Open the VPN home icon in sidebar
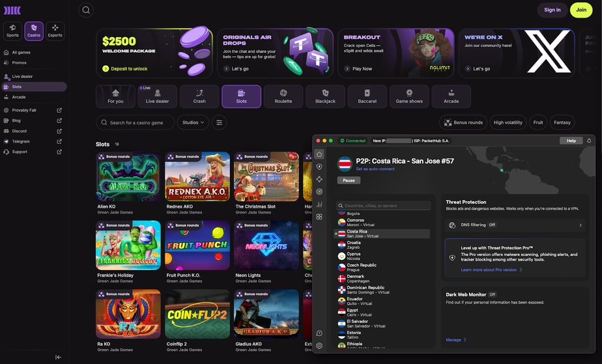The height and width of the screenshot is (364, 602). tap(319, 154)
